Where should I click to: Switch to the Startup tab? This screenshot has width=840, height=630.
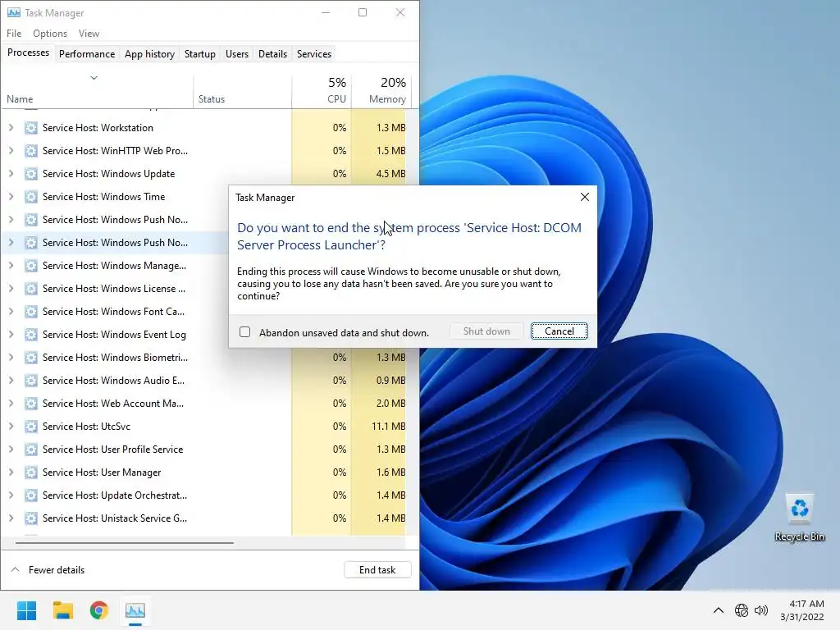(x=200, y=54)
